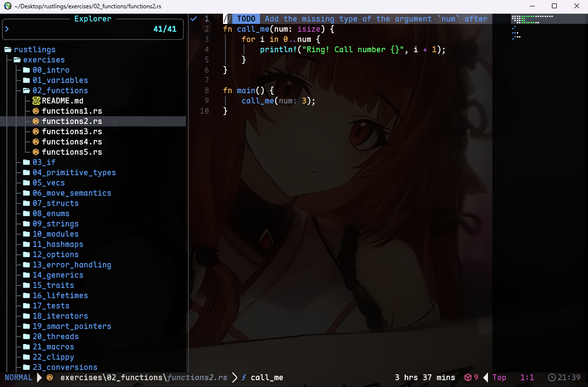Click the folder icon beside 10_modules

tap(26, 234)
